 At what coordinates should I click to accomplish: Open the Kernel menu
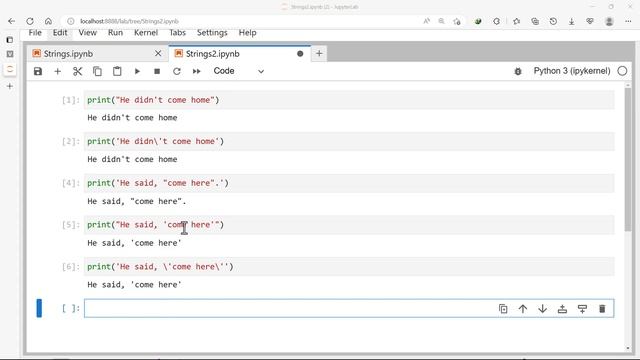click(146, 33)
